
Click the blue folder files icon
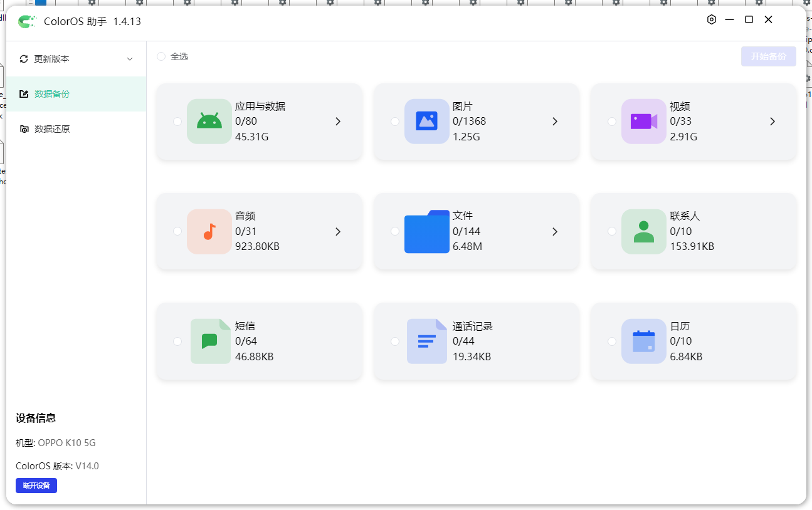[426, 232]
